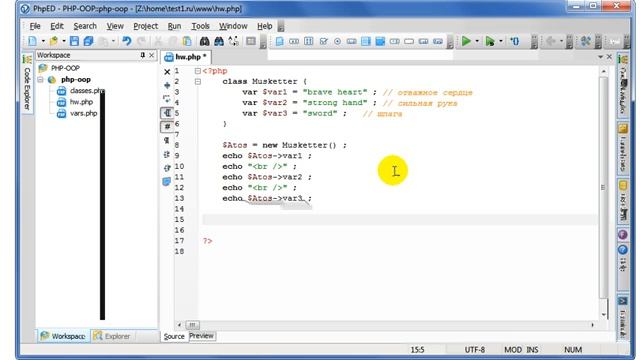The height and width of the screenshot is (360, 640).
Task: Click empty line 15 in the editor
Action: [399, 220]
